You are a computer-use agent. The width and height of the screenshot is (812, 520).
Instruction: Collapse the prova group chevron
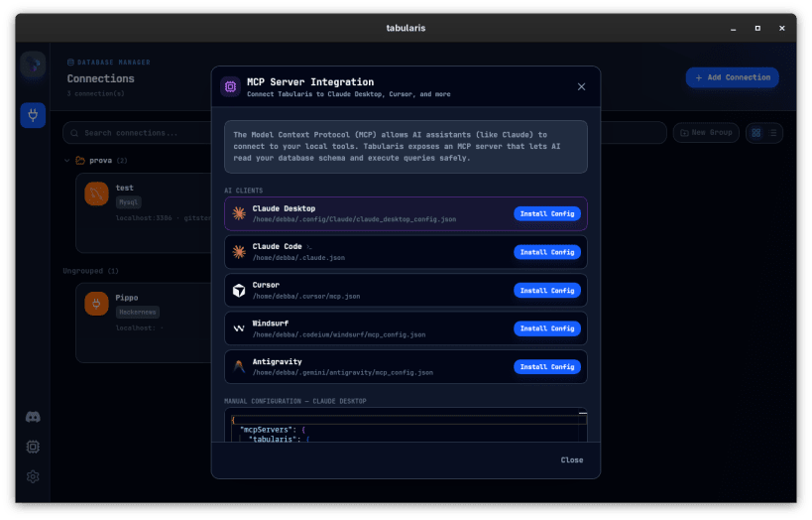(x=66, y=161)
